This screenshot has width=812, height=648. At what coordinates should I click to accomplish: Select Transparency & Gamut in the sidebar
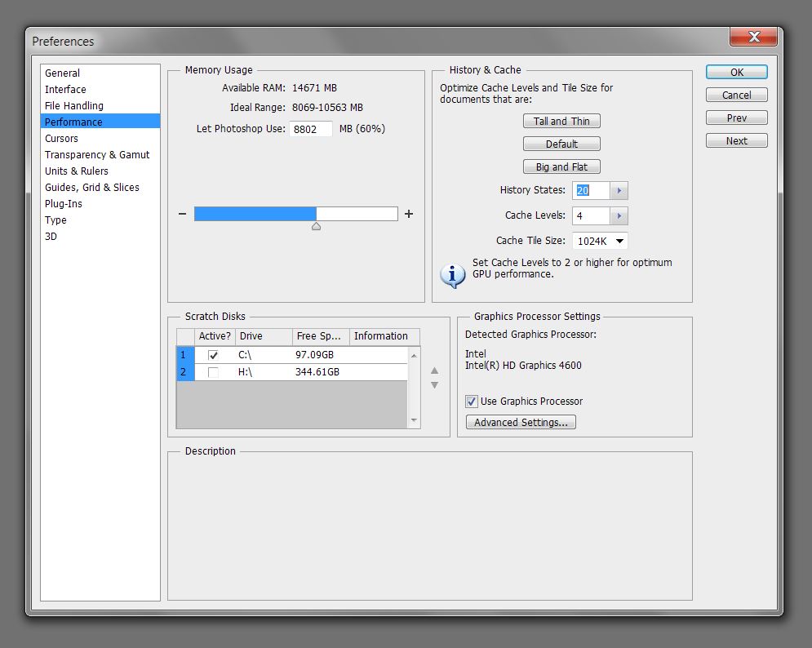click(97, 155)
